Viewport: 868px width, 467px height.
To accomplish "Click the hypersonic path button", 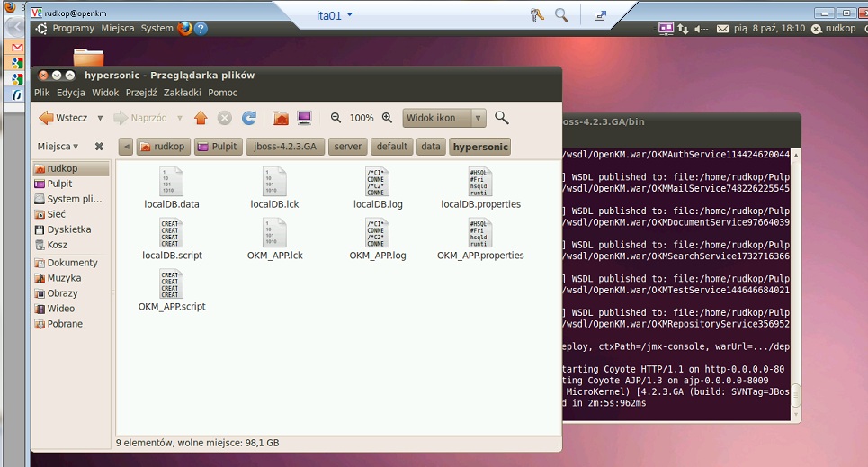I will click(480, 147).
